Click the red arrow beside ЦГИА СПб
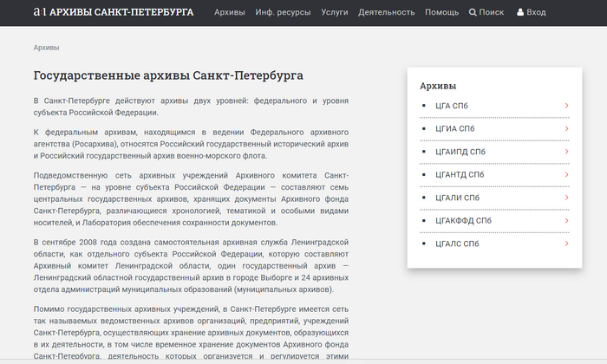 [x=566, y=129]
